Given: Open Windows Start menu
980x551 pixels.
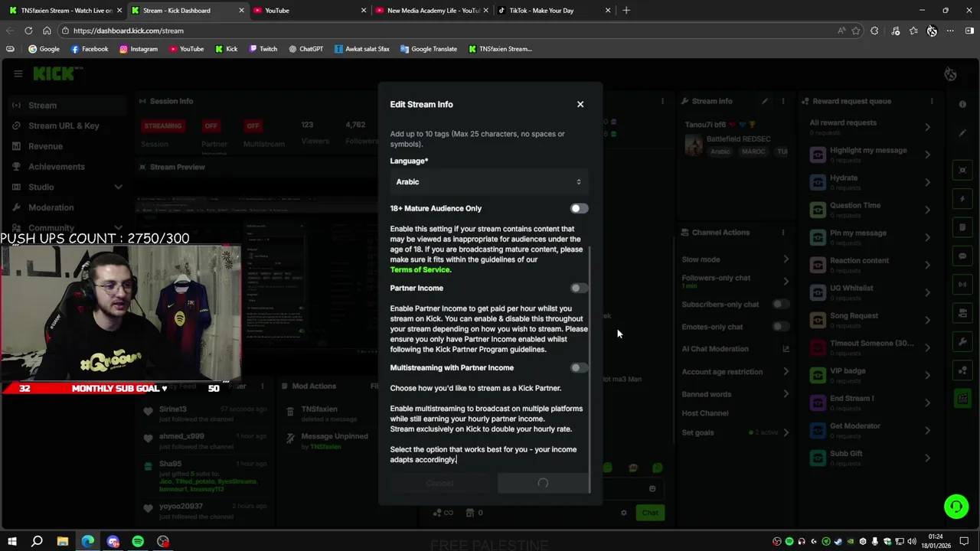Looking at the screenshot, I should pyautogui.click(x=12, y=542).
